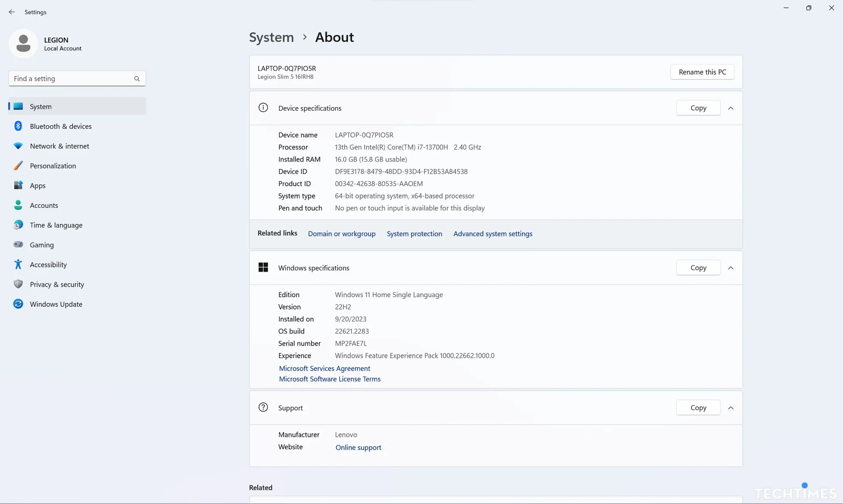Select Accounts in the sidebar

point(77,205)
